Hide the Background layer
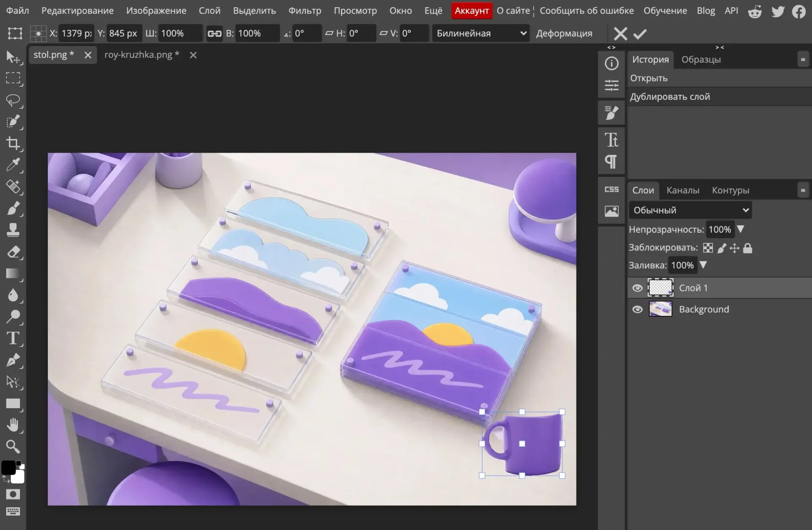 [637, 310]
